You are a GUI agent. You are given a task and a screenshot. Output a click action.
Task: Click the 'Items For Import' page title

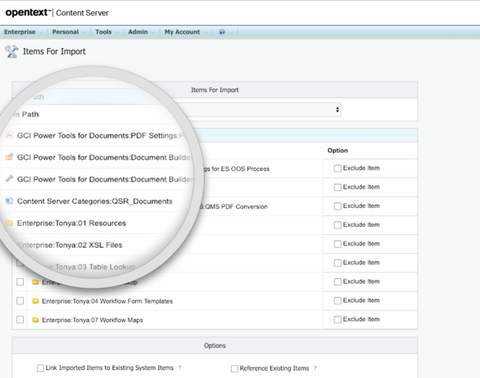(x=54, y=51)
